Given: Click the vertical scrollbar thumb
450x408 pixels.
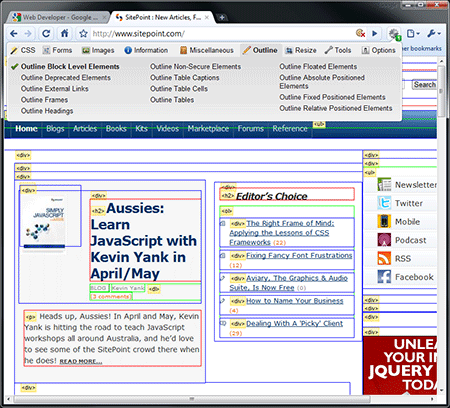Looking at the screenshot, I should coord(441,91).
